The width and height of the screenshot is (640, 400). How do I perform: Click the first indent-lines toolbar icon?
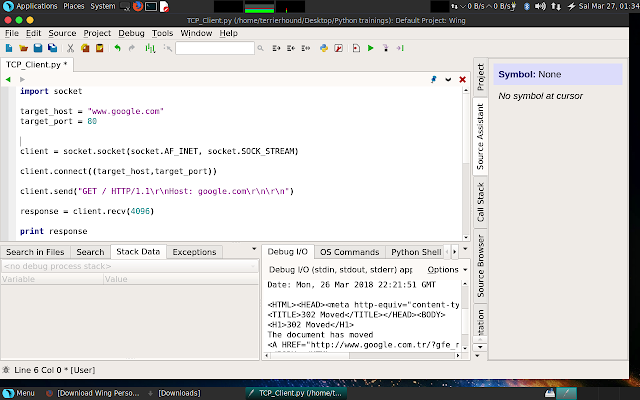(276, 48)
